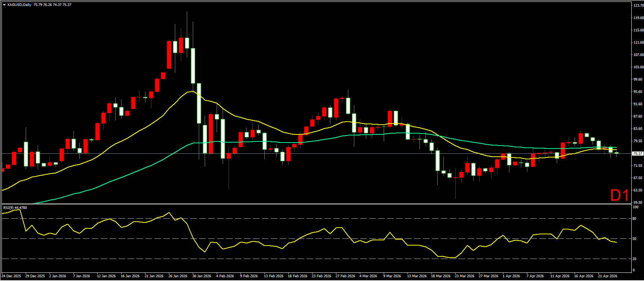Image resolution: width=644 pixels, height=281 pixels.
Task: Click the 21 Apr 2026 date label
Action: (x=608, y=276)
